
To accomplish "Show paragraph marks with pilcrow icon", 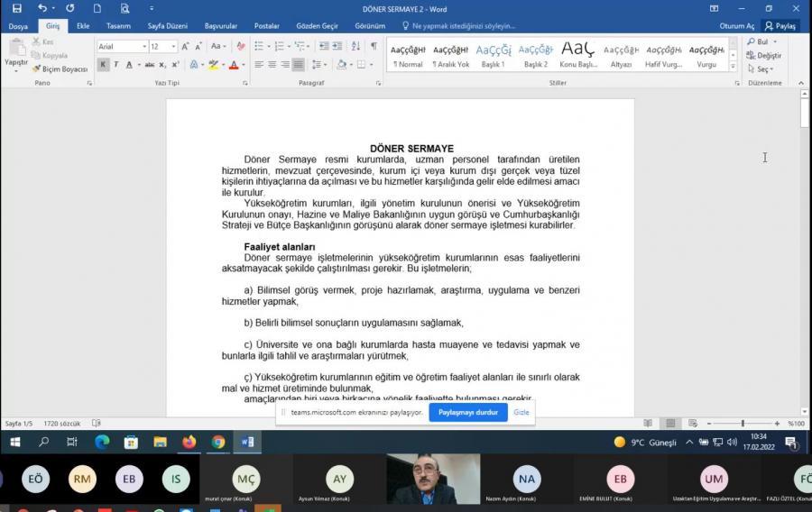I will [x=374, y=46].
